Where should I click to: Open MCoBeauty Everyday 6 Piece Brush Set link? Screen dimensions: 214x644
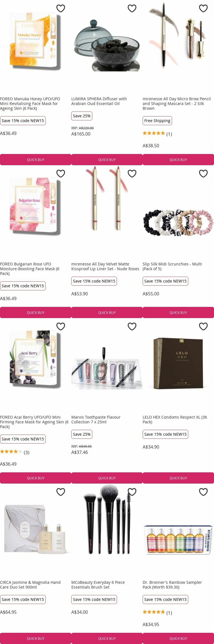(x=98, y=585)
